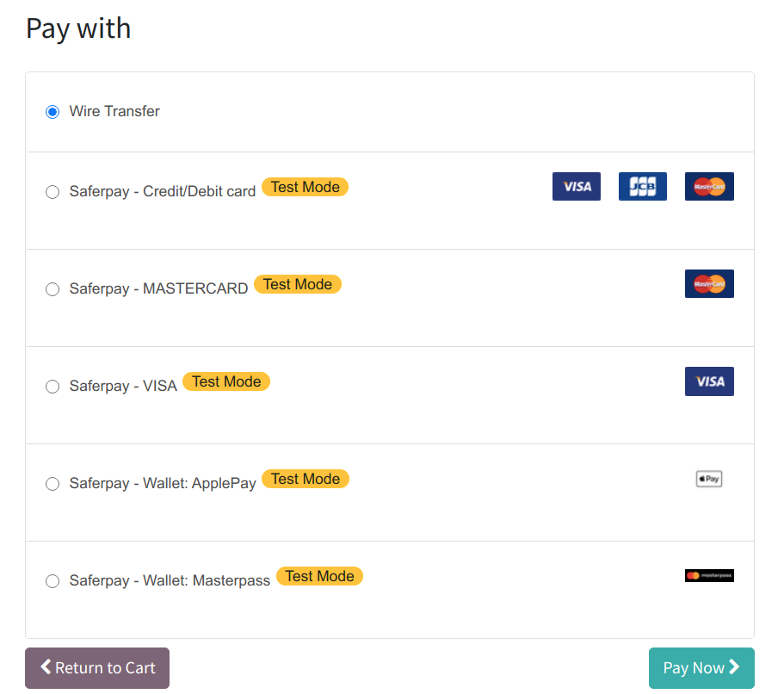Select the Wire Transfer radio button
784x694 pixels.
pyautogui.click(x=52, y=112)
